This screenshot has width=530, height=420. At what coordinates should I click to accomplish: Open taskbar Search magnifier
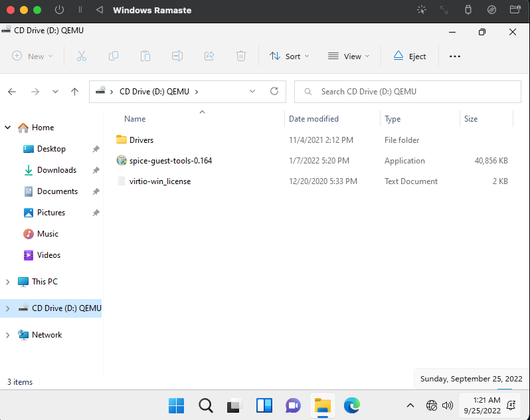click(x=205, y=405)
